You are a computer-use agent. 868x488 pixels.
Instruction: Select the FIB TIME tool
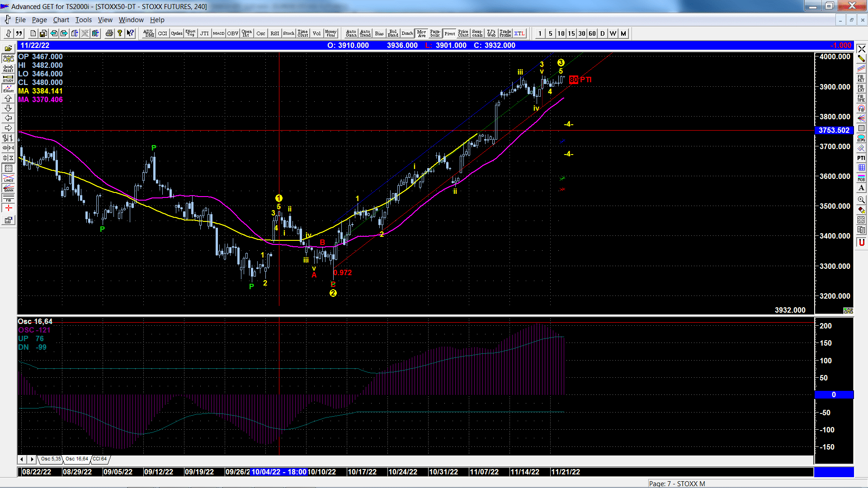click(861, 99)
